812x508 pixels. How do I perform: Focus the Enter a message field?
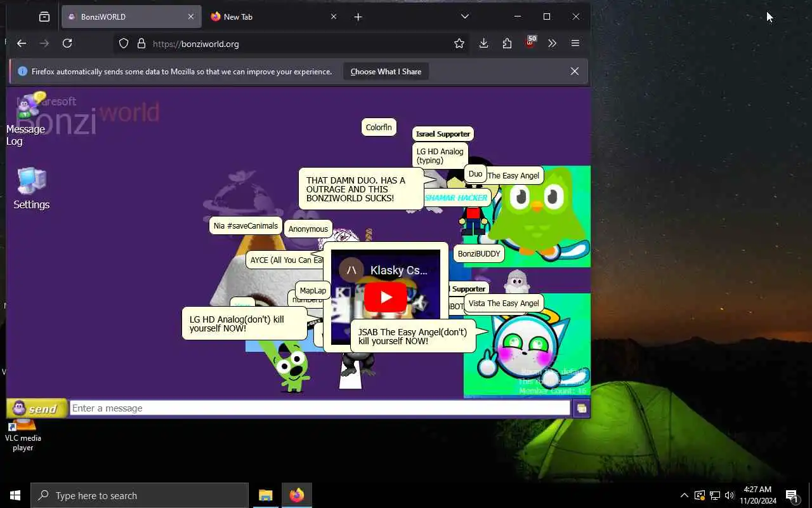pyautogui.click(x=320, y=408)
